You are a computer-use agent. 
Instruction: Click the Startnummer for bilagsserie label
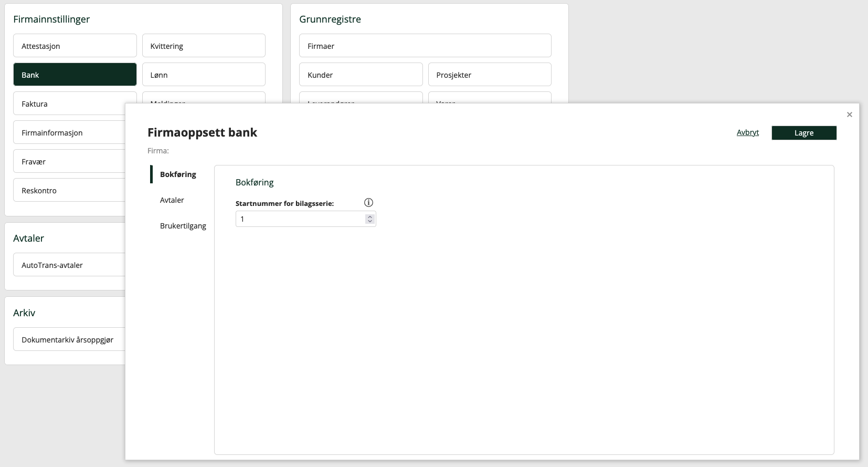(x=284, y=203)
